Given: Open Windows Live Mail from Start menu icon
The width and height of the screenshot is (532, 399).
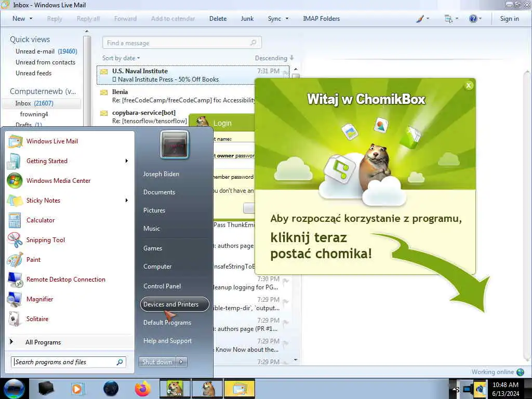Looking at the screenshot, I should pos(15,141).
